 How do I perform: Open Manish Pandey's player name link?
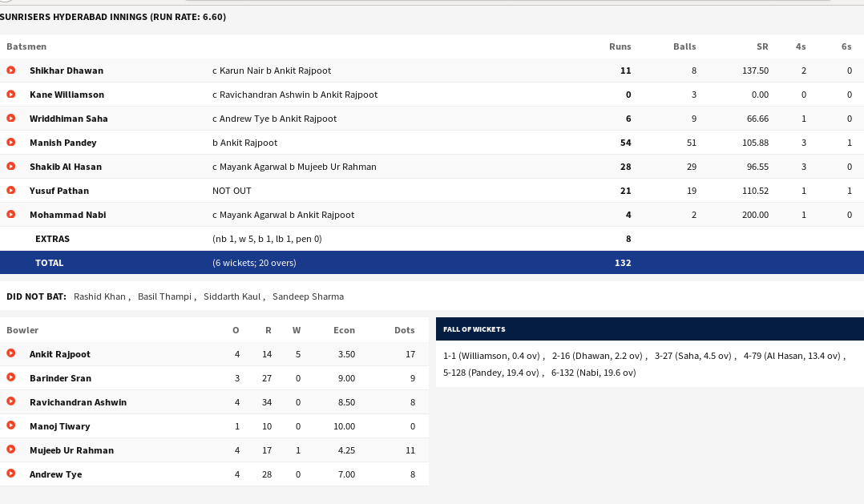63,143
